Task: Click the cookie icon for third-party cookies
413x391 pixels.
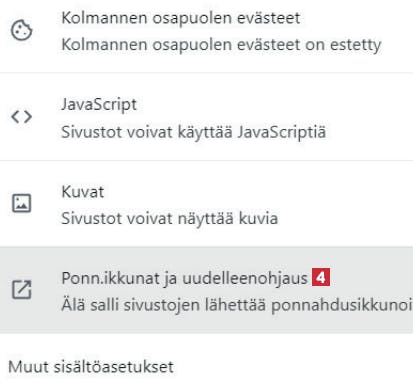Action: [22, 31]
